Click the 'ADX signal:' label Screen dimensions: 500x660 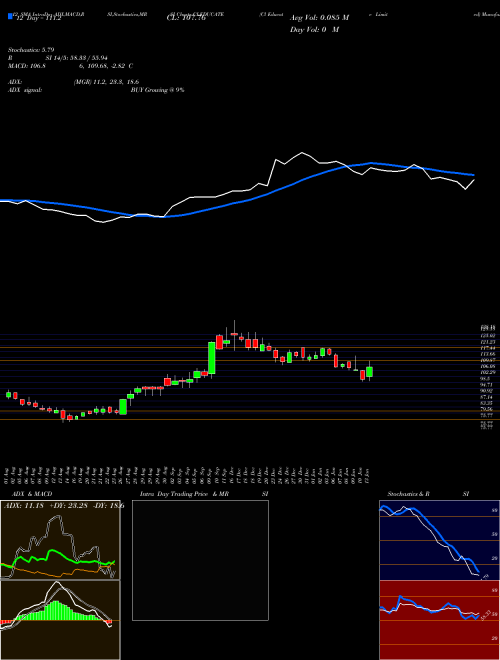coord(24,90)
